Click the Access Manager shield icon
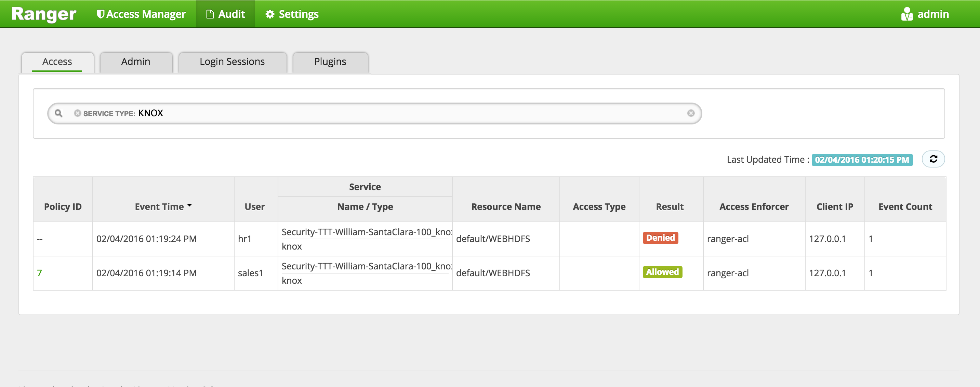This screenshot has width=980, height=387. [101, 14]
